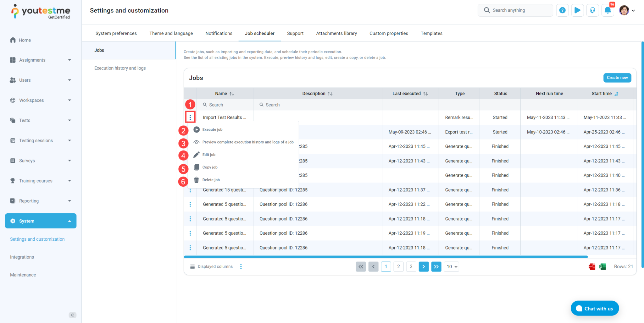Open the help question mark icon
This screenshot has width=644, height=323.
tap(562, 10)
